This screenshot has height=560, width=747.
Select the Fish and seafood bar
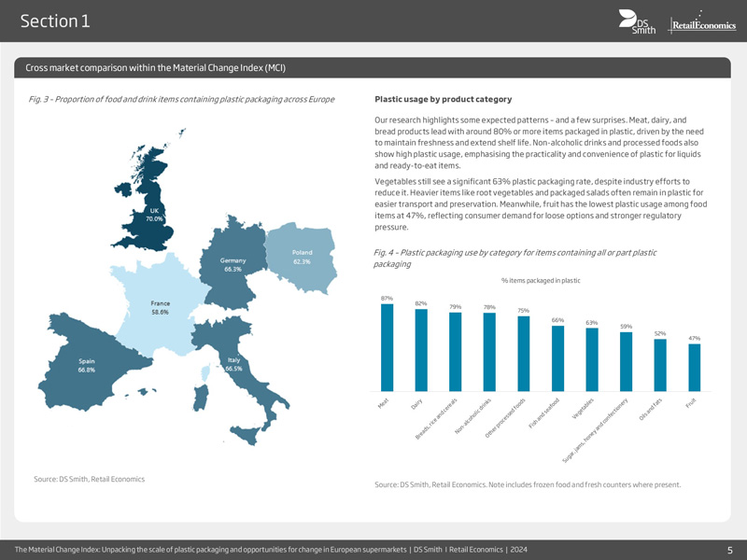pos(557,357)
